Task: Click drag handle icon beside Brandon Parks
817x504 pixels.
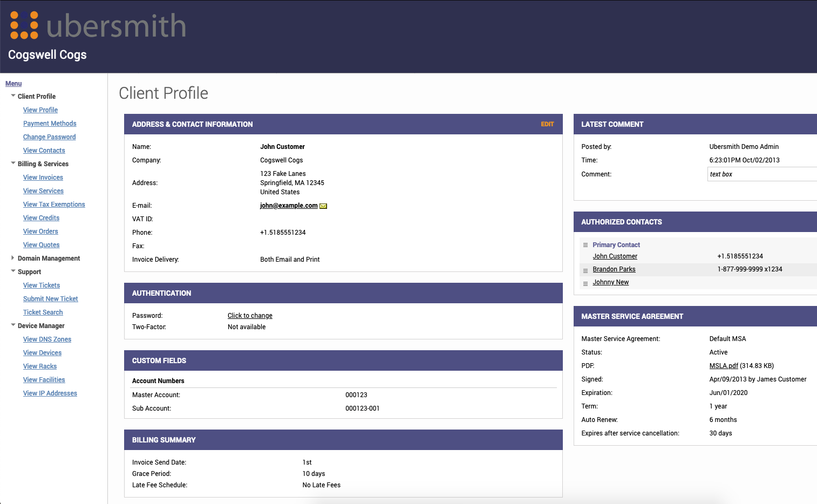Action: pyautogui.click(x=585, y=270)
